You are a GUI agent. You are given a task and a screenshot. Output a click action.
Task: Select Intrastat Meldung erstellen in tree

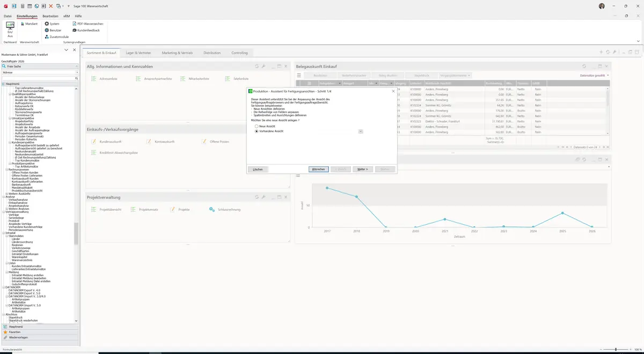[x=28, y=275]
